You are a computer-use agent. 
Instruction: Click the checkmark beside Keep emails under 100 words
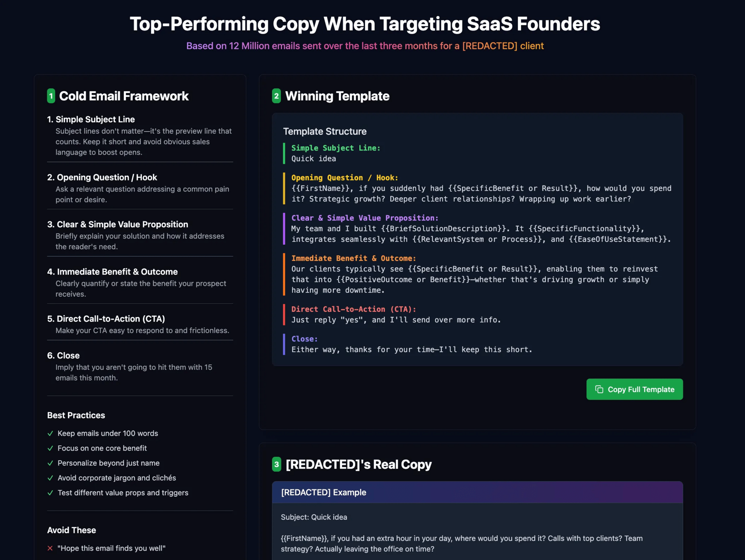point(50,433)
